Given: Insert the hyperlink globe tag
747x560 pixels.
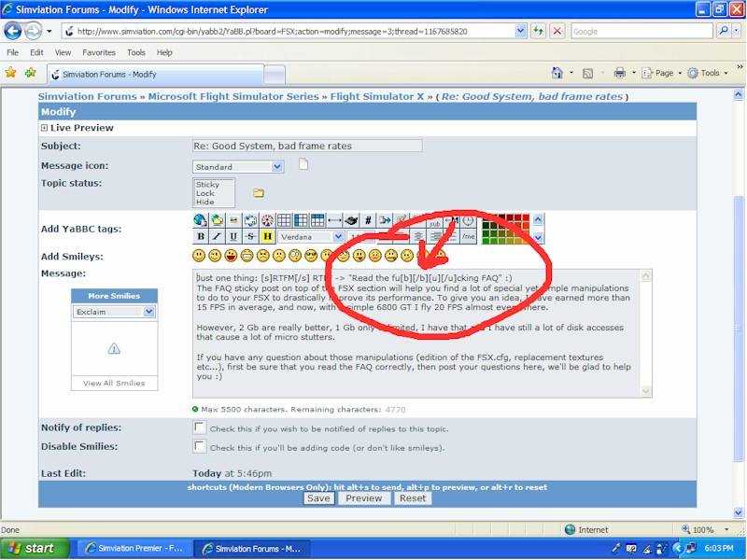Looking at the screenshot, I should (x=201, y=221).
